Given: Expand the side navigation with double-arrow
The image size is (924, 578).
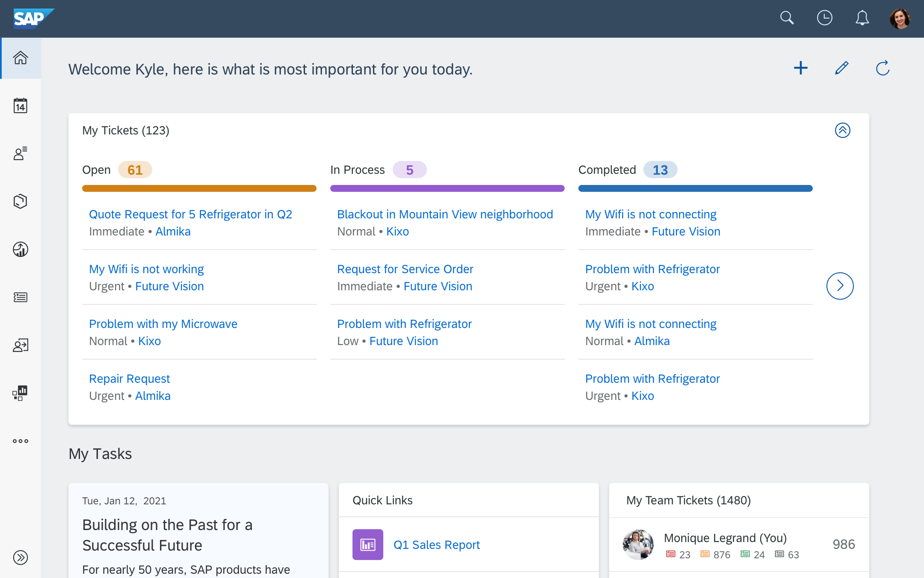Looking at the screenshot, I should click(x=21, y=557).
